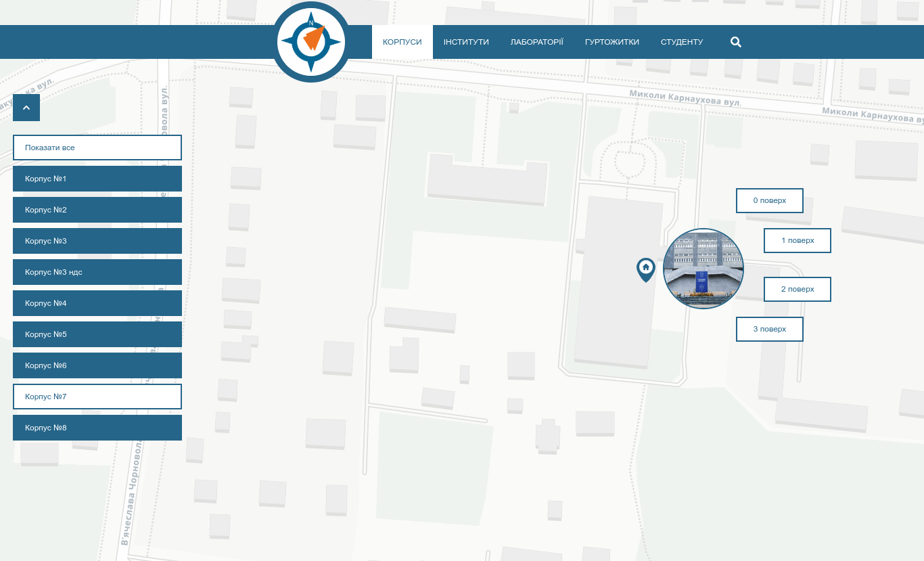Click the home map marker pin
Image resolution: width=924 pixels, height=561 pixels.
tap(646, 269)
